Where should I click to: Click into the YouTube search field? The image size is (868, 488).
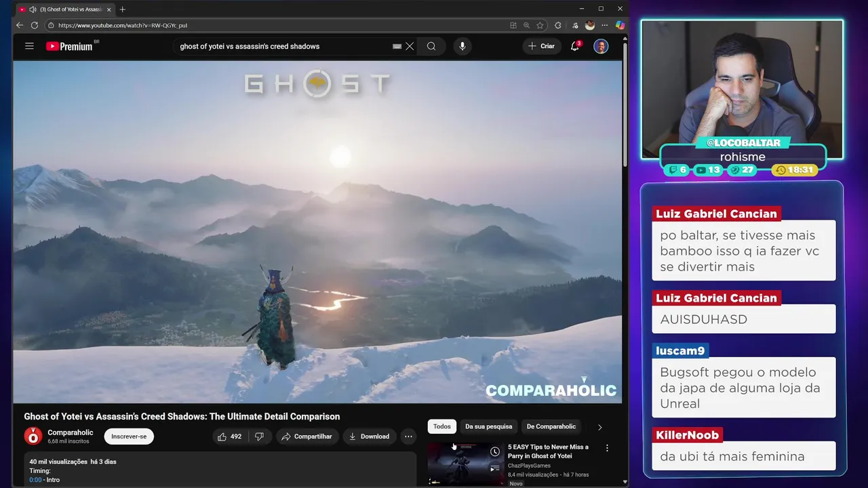[x=285, y=46]
